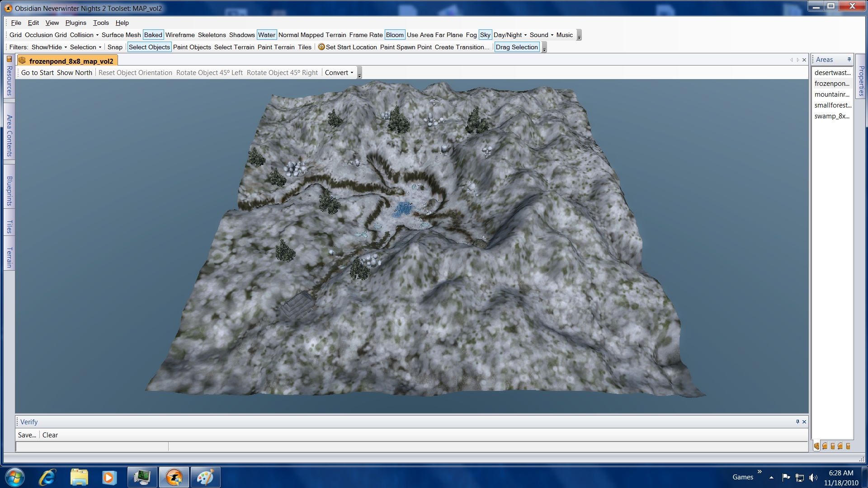Viewport: 868px width, 488px height.
Task: Click the Set Start Location icon
Action: click(321, 47)
